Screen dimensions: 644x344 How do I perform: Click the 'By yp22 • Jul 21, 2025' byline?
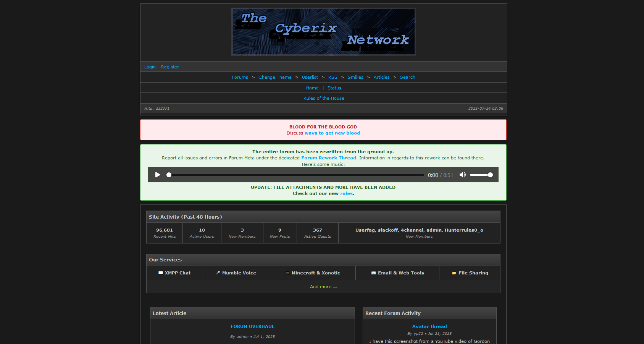(x=429, y=334)
